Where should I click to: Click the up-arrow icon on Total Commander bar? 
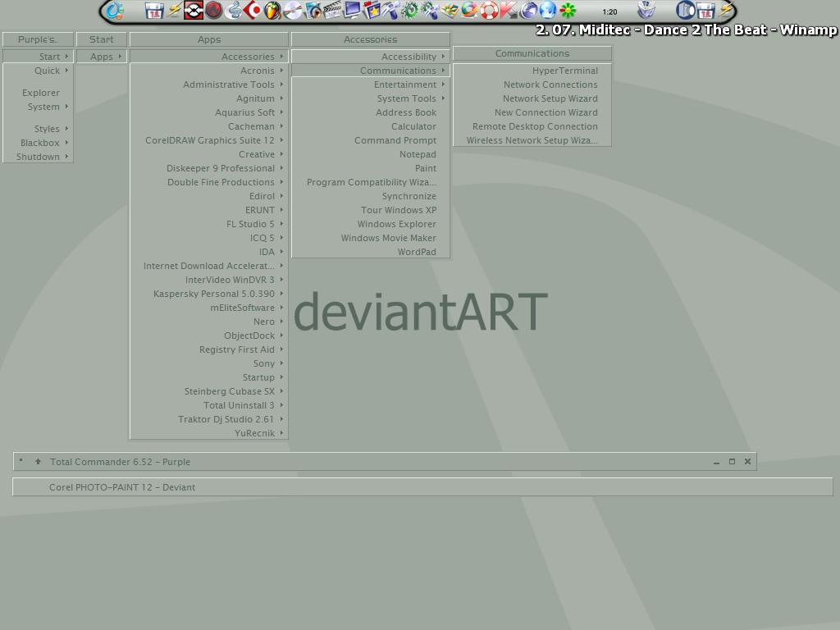38,461
